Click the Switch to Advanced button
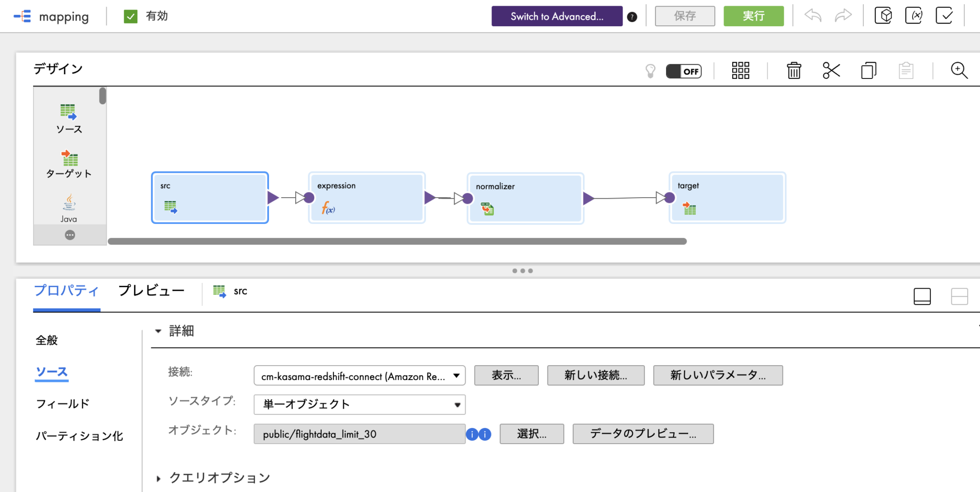Viewport: 980px width, 492px height. [x=557, y=16]
